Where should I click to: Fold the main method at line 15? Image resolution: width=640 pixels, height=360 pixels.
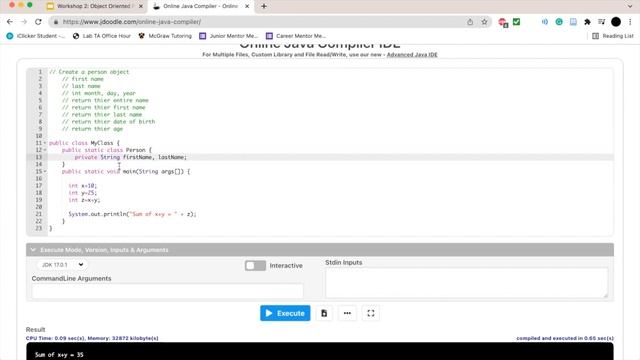45,171
